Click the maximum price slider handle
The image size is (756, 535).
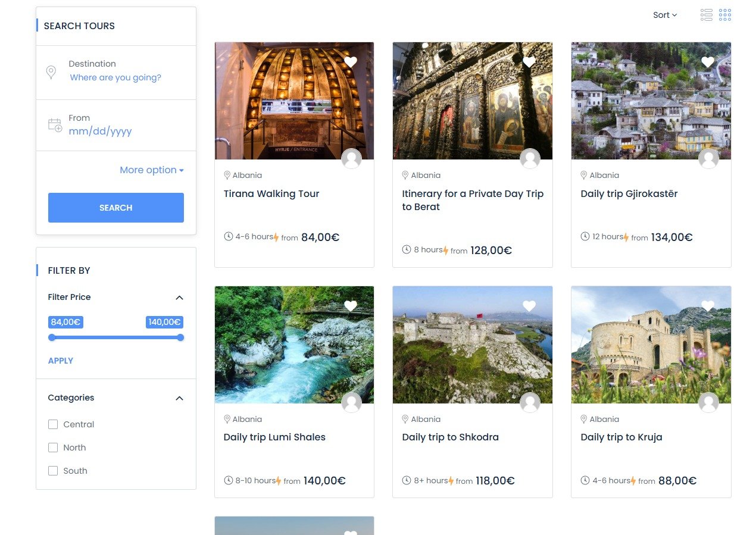(x=180, y=337)
